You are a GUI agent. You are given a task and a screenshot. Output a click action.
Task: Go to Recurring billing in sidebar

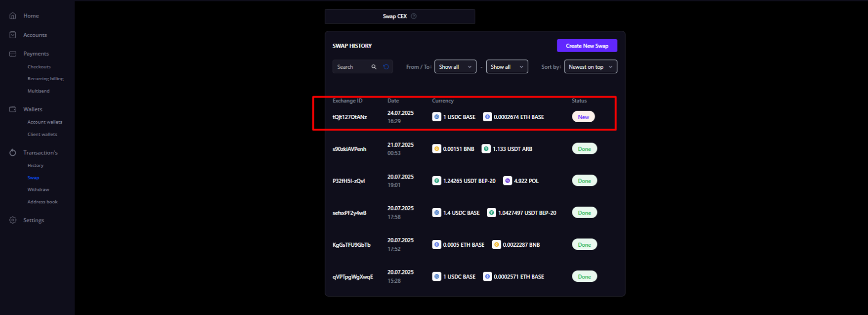[x=45, y=79]
